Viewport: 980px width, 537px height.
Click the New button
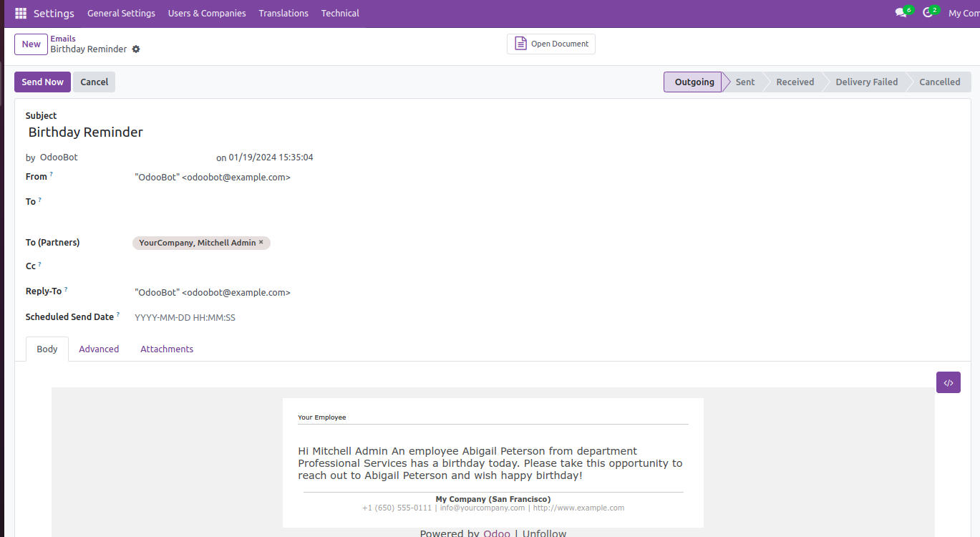[31, 44]
